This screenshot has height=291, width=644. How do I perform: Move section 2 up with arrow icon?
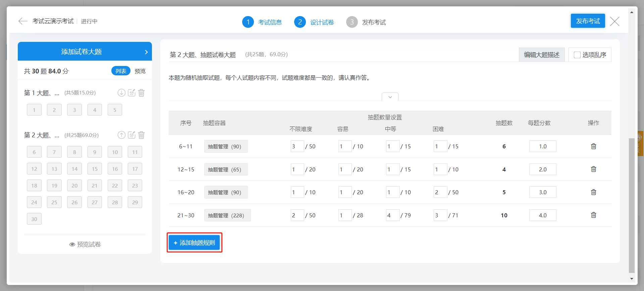(121, 135)
